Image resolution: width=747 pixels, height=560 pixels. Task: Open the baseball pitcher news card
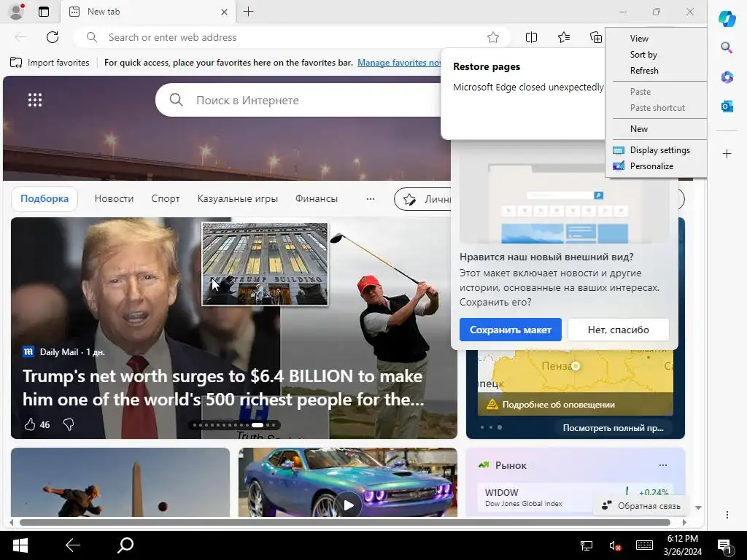(120, 483)
